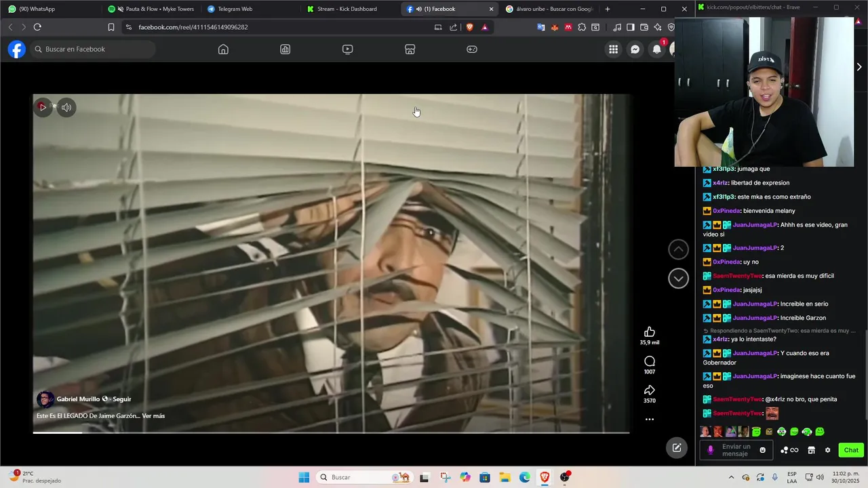Switch to Pauta & Flow Myke Towers tab

click(x=151, y=9)
